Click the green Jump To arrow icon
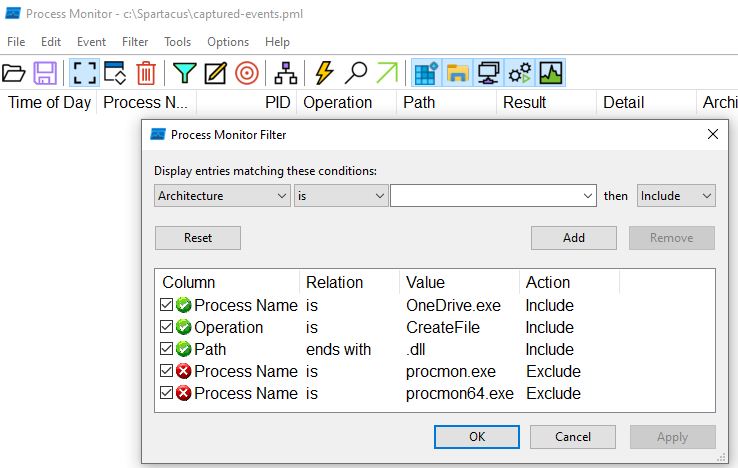The height and width of the screenshot is (468, 738). (x=387, y=73)
